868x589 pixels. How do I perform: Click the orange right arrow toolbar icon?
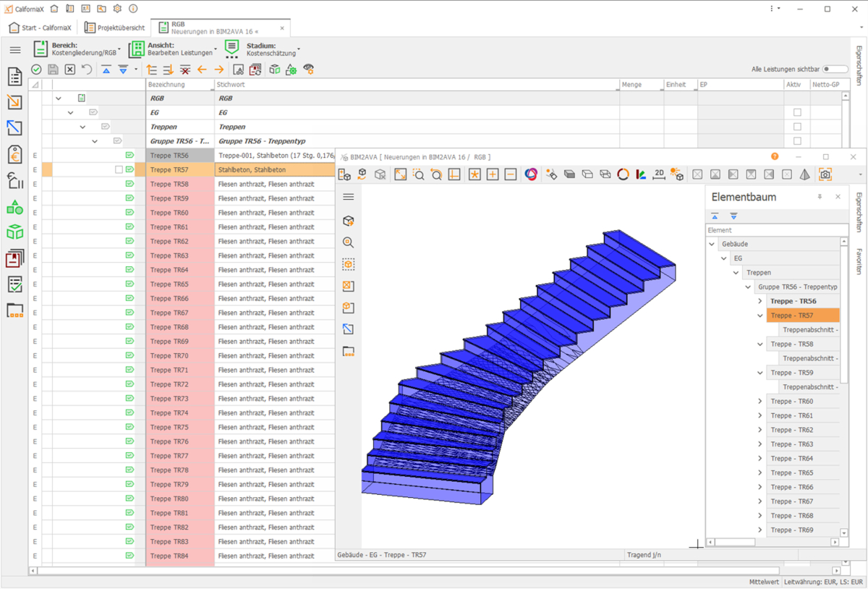point(218,69)
